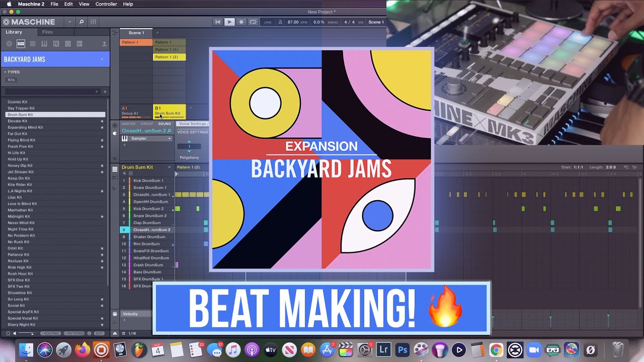Viewport: 644px width, 362px height.
Task: Toggle favorite star for Elevate Kit
Action: [102, 121]
